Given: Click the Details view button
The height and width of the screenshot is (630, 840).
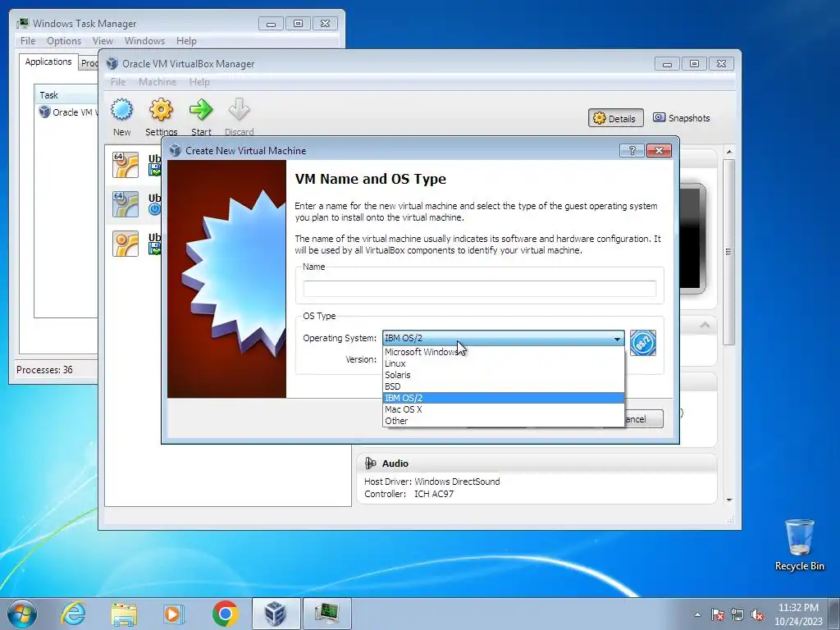Looking at the screenshot, I should coord(615,118).
